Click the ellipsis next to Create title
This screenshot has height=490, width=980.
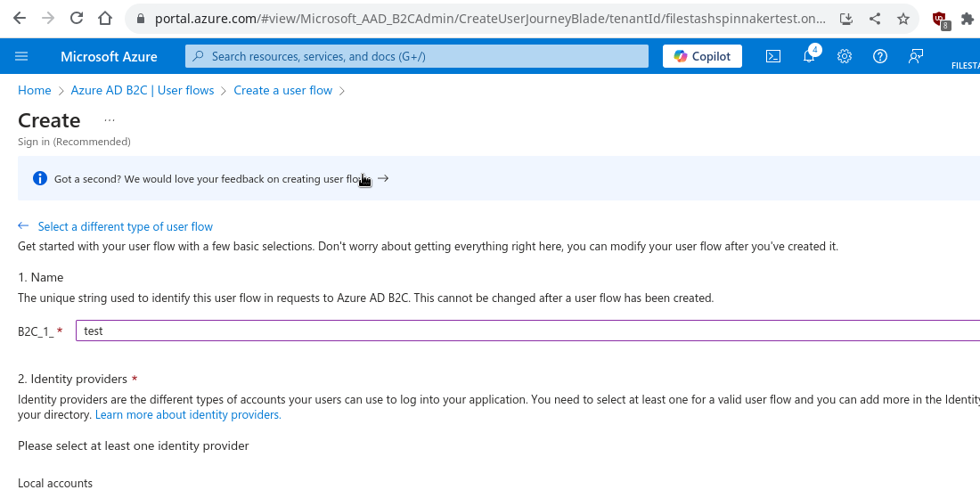pos(110,120)
